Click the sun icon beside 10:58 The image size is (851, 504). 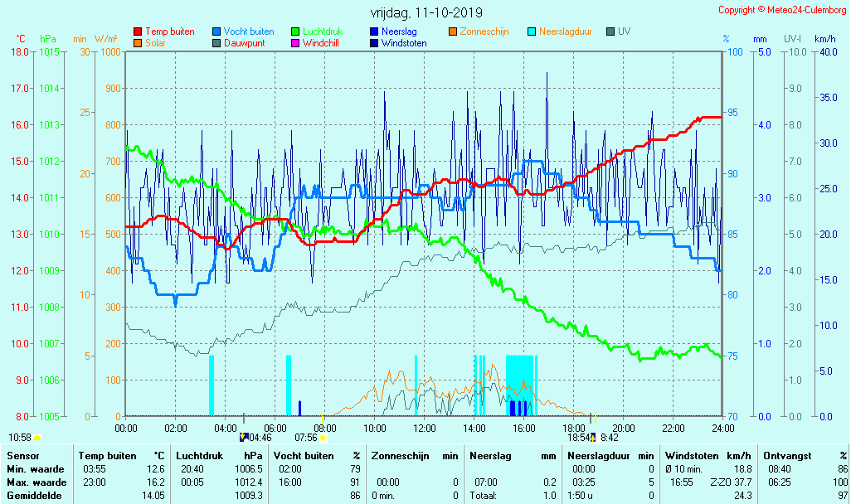pyautogui.click(x=37, y=437)
